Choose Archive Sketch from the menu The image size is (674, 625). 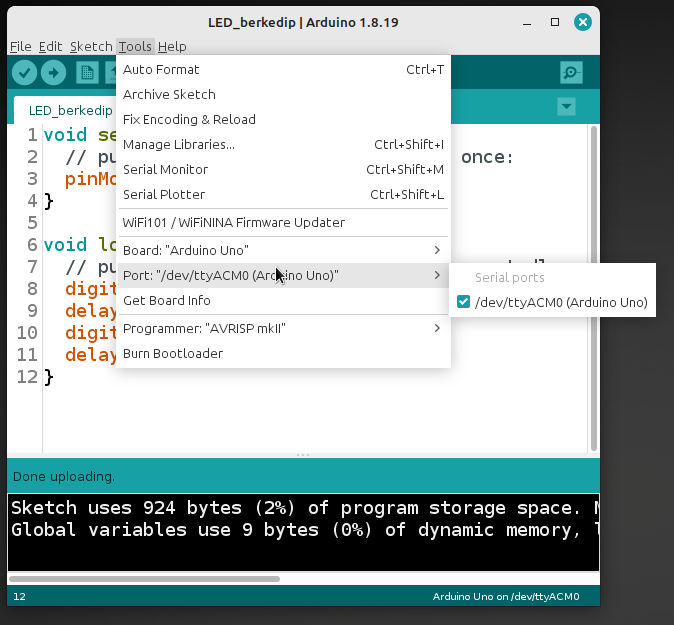(x=283, y=95)
